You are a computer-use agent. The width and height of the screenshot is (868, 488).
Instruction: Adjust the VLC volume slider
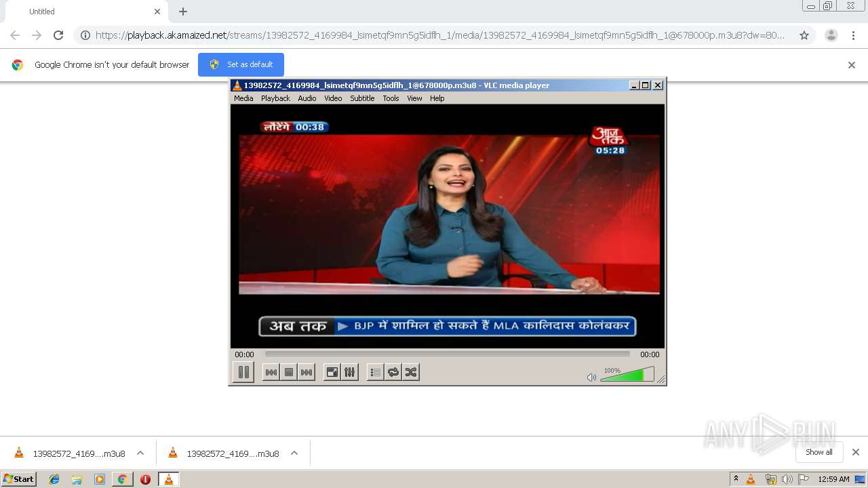click(627, 374)
